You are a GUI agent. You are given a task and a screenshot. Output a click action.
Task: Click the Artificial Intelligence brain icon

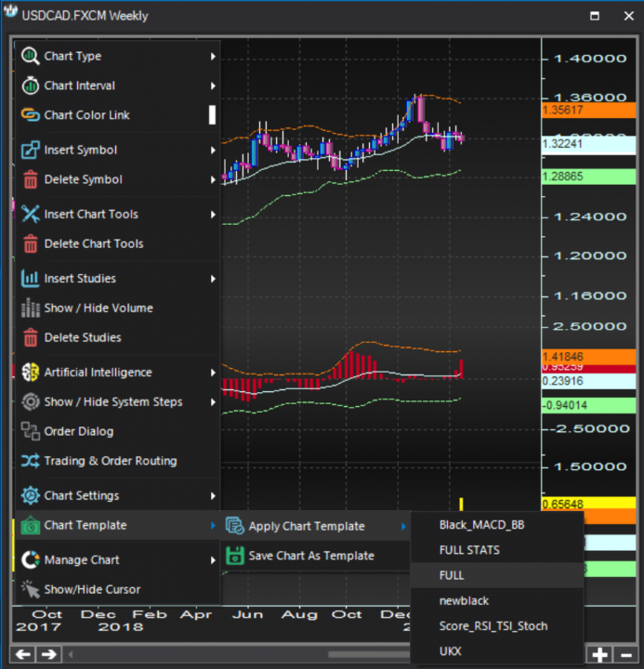(x=31, y=372)
